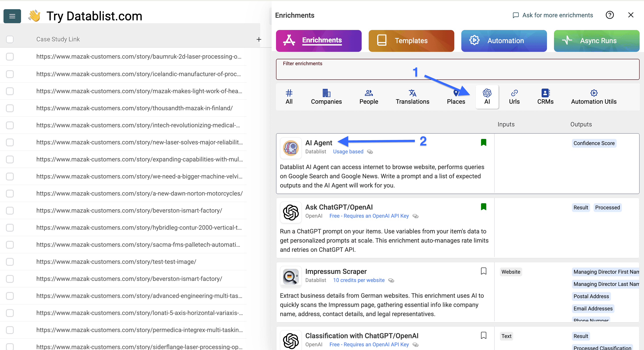This screenshot has height=350, width=644.
Task: Switch to the Templates tab
Action: pyautogui.click(x=411, y=41)
